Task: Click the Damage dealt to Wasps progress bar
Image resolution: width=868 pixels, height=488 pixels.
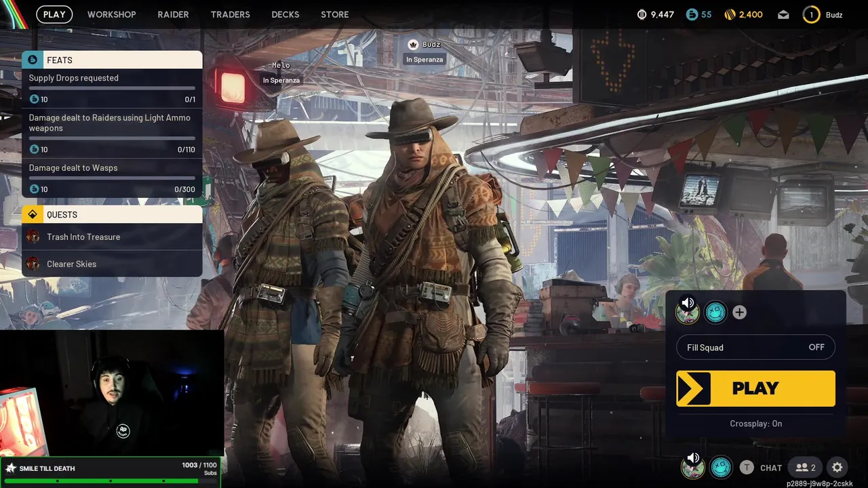Action: pos(112,178)
